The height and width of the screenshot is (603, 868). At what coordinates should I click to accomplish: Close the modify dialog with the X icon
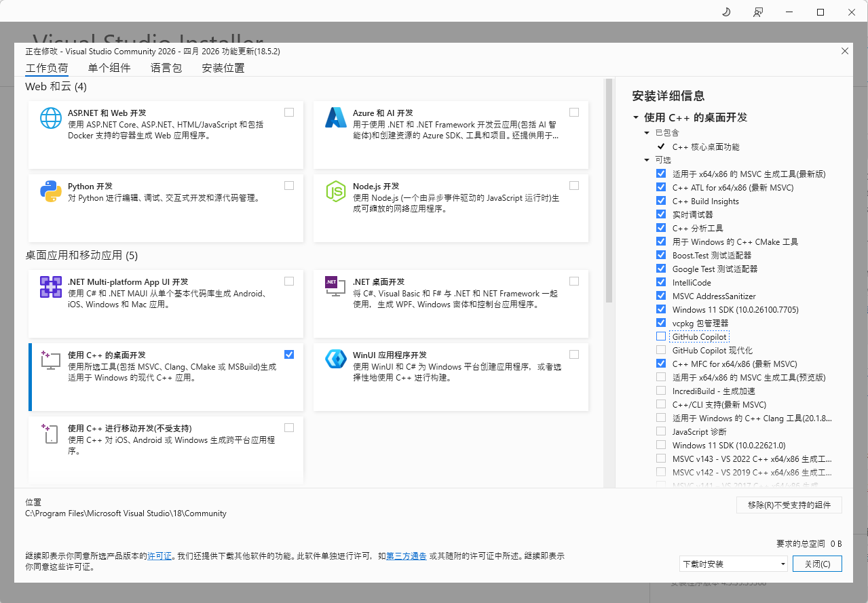(x=845, y=51)
